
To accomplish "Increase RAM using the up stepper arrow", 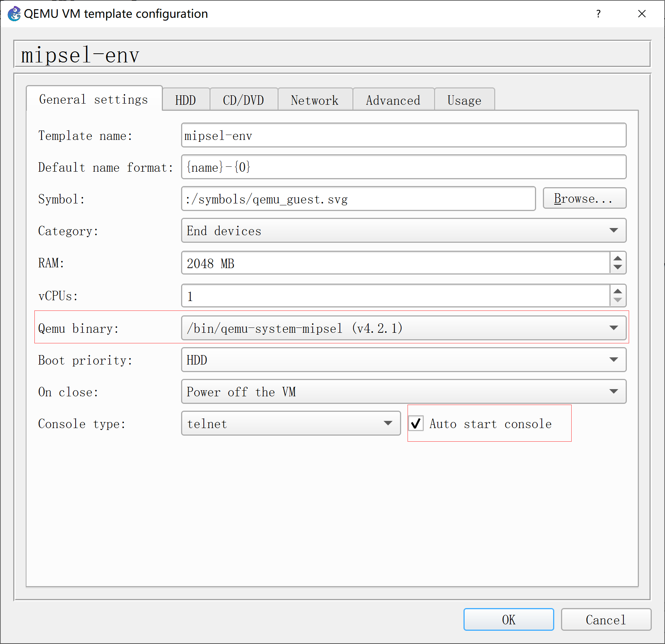I will (x=617, y=258).
